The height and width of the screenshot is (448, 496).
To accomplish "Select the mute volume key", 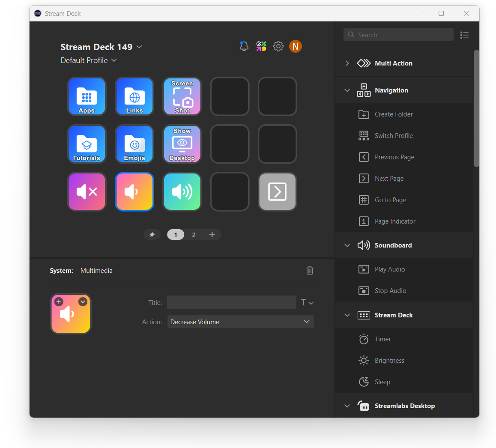I will (87, 191).
